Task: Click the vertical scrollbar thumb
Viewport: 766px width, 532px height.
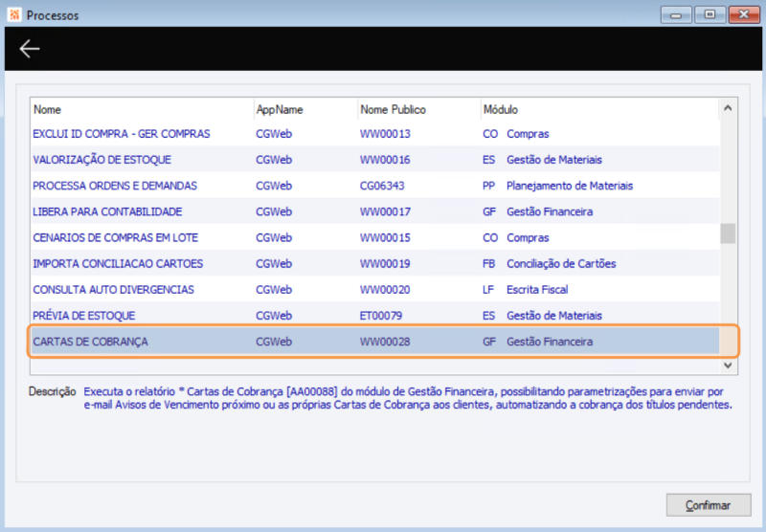Action: tap(728, 233)
